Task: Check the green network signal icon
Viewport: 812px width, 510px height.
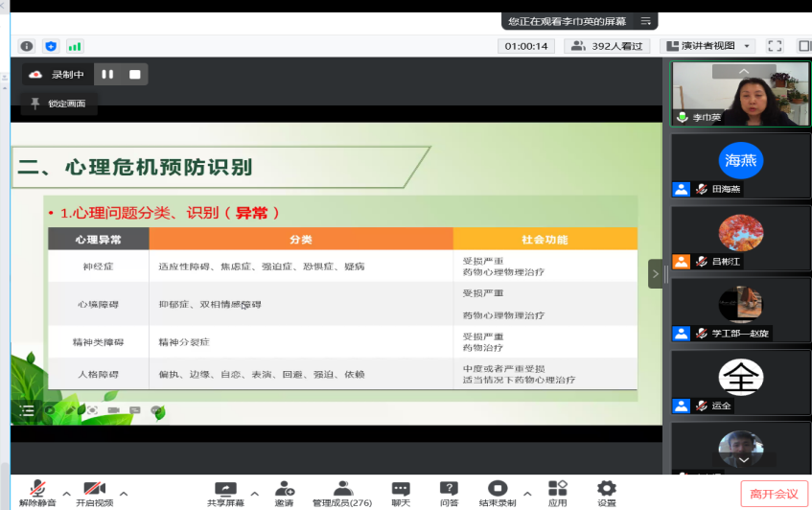Action: (74, 46)
